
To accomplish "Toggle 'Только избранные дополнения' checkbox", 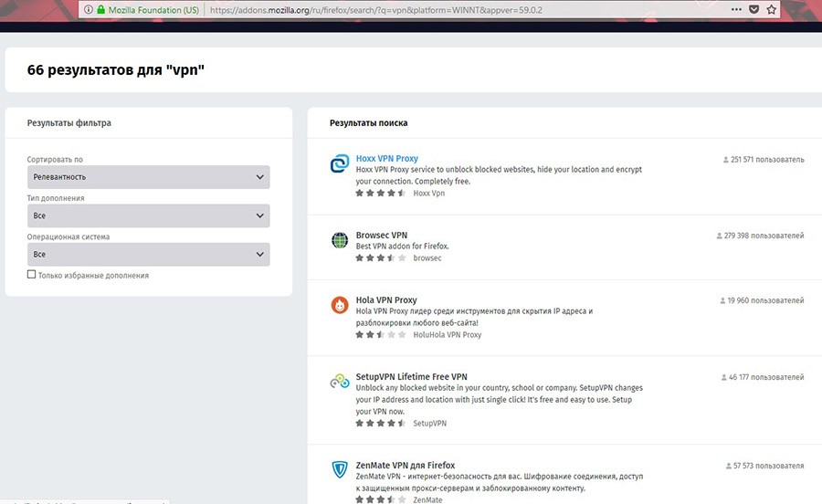I will point(32,274).
